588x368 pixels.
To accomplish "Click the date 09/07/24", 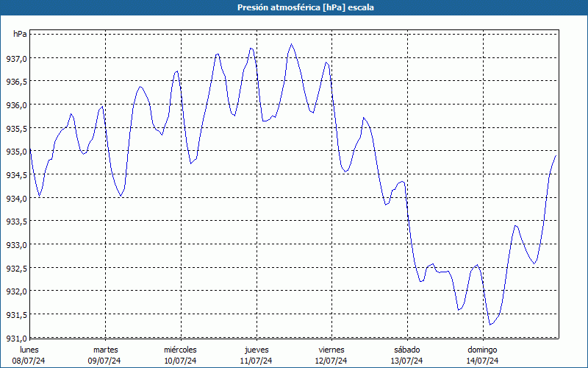I will click(104, 361).
